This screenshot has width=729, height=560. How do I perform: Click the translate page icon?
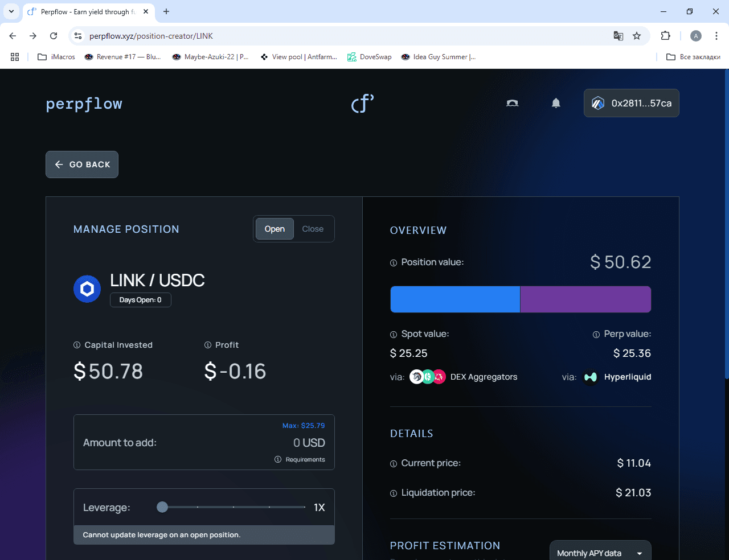click(618, 36)
